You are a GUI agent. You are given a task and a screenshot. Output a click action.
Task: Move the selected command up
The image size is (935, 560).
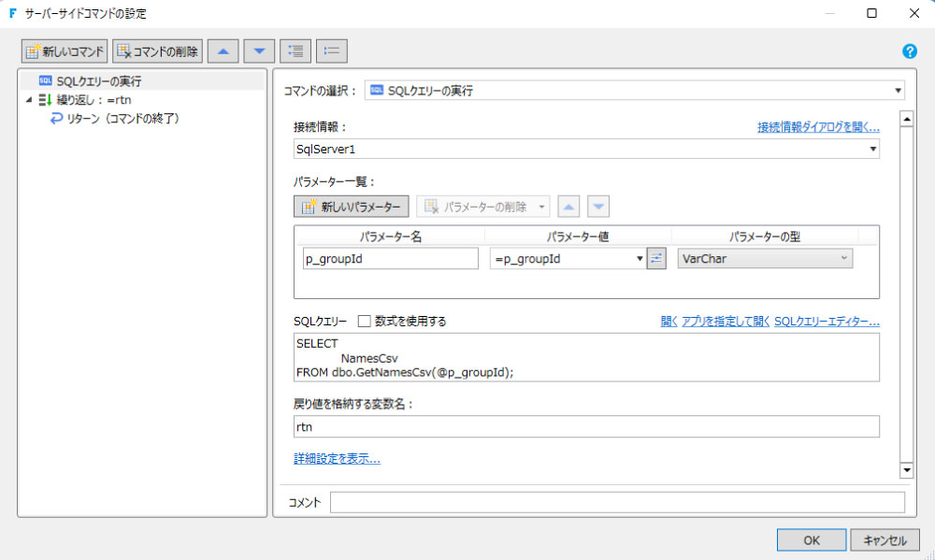pos(225,50)
